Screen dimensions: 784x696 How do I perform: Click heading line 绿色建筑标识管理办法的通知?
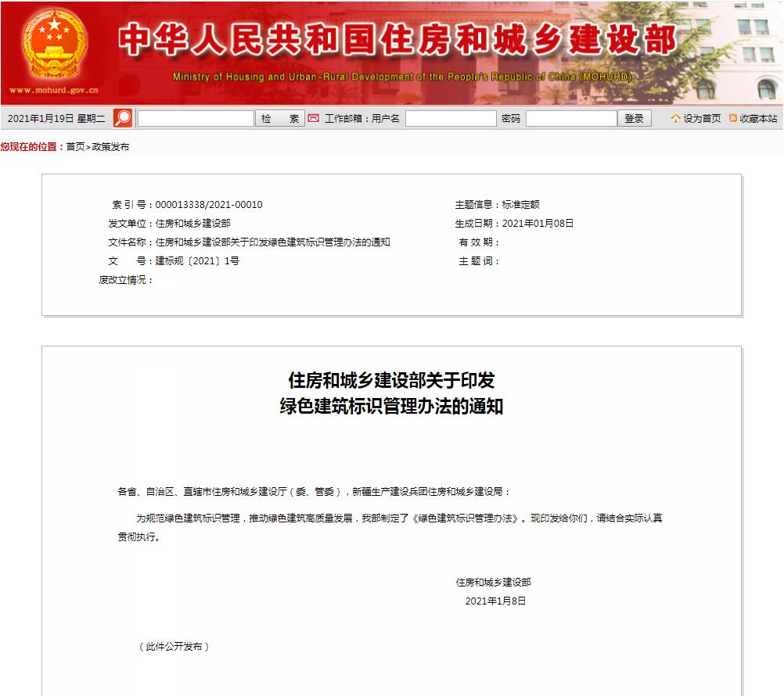(391, 406)
